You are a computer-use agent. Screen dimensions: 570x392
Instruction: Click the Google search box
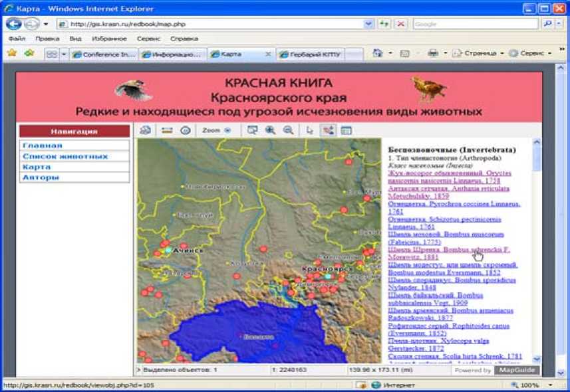click(476, 24)
